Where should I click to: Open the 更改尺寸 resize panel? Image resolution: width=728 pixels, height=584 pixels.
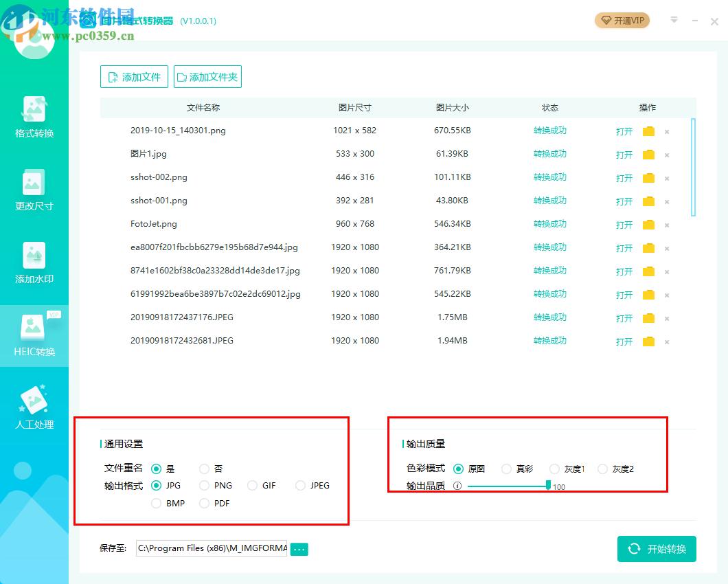[x=34, y=189]
